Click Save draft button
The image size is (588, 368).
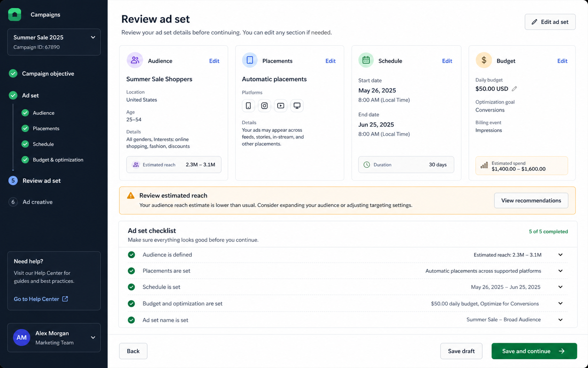[461, 351]
